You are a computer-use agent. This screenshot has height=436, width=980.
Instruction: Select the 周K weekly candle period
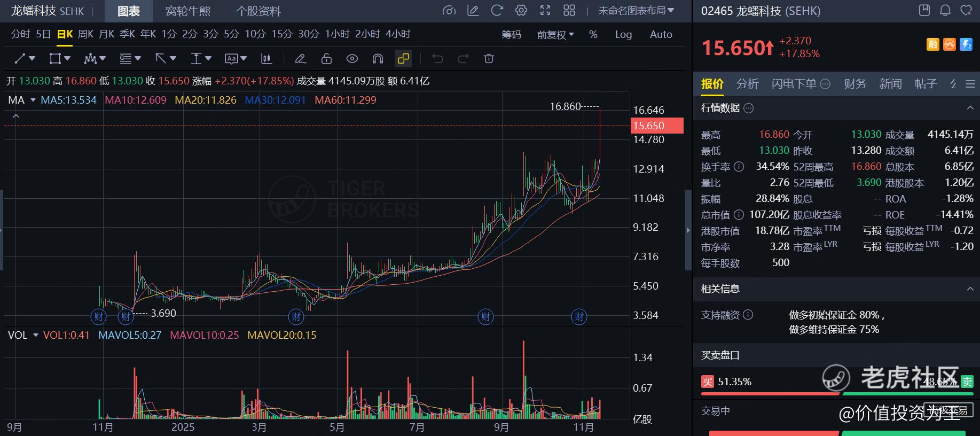(85, 34)
